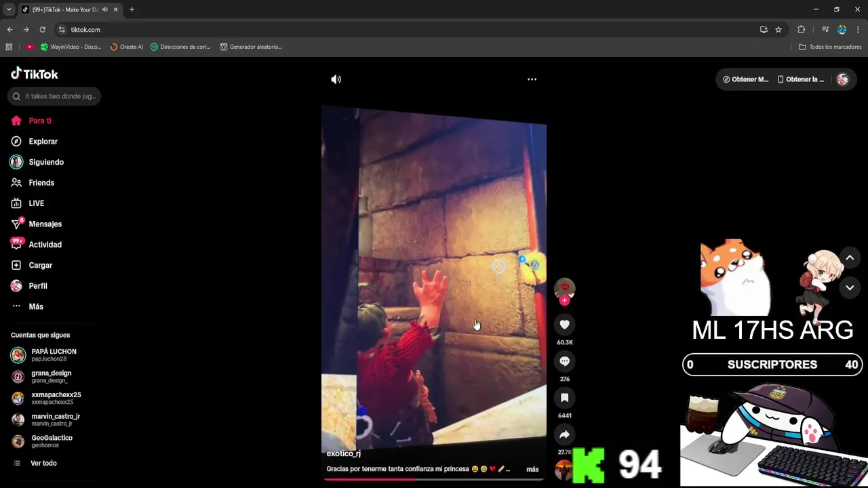Close the TikTok browser tab
Screen dimensions: 868x488
point(116,9)
